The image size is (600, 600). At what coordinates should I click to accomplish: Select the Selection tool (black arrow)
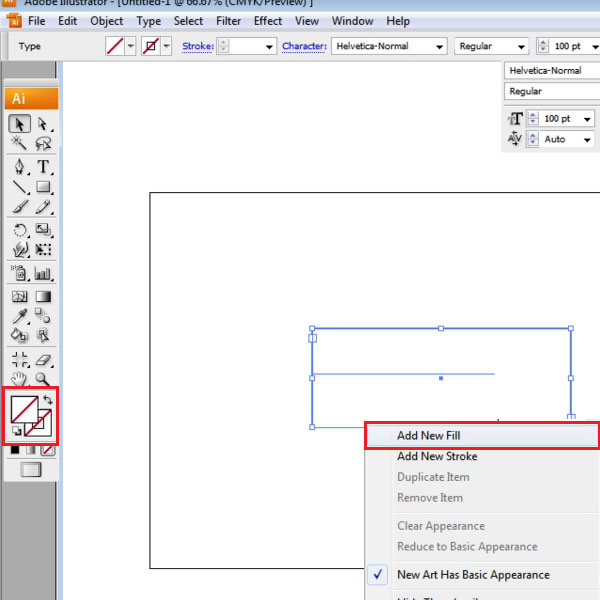[x=19, y=124]
